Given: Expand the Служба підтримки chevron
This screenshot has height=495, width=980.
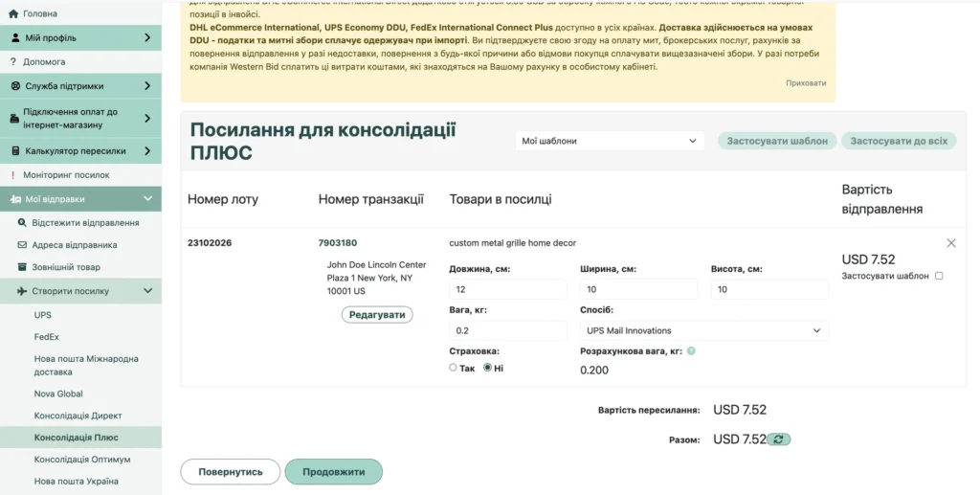Looking at the screenshot, I should point(147,86).
